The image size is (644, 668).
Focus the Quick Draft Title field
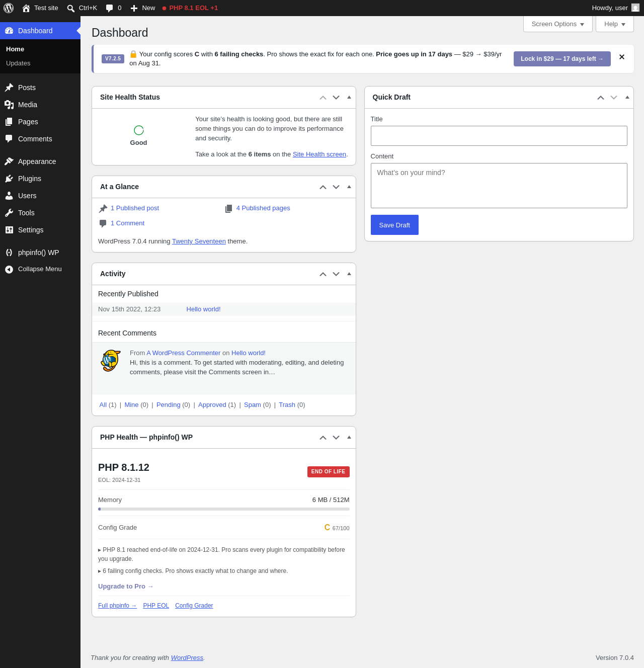499,136
